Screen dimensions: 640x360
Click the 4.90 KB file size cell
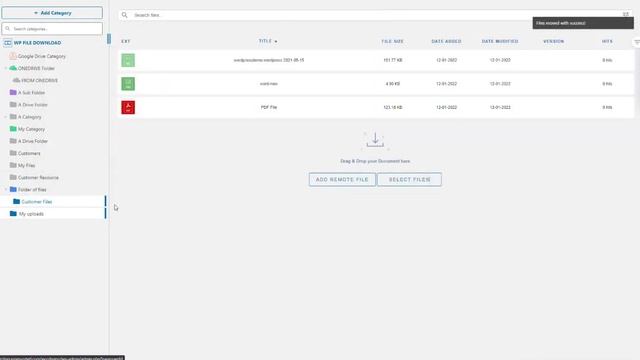click(393, 84)
